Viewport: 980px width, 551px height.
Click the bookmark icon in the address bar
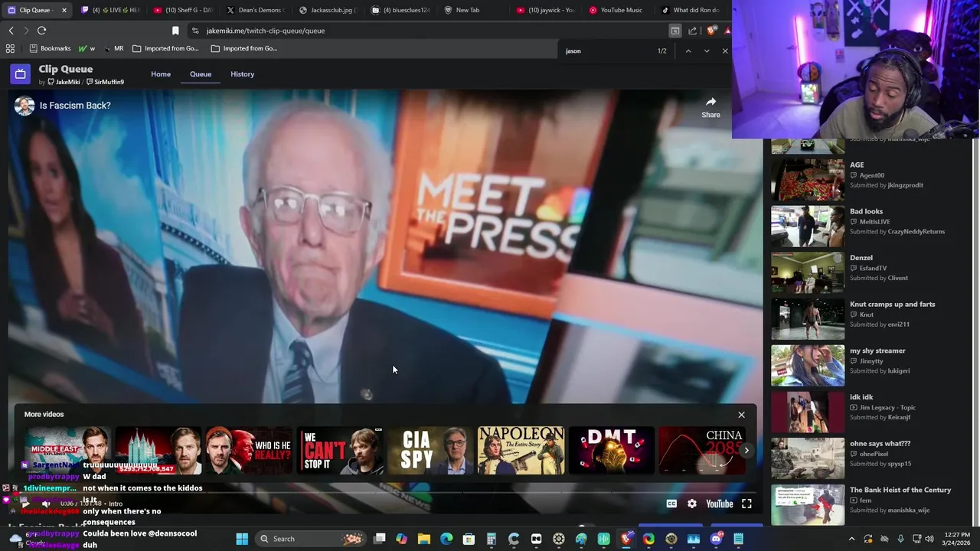[175, 31]
